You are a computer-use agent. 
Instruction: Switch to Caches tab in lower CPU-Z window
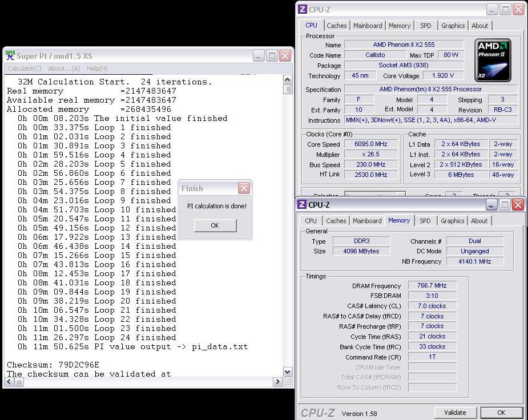(336, 221)
